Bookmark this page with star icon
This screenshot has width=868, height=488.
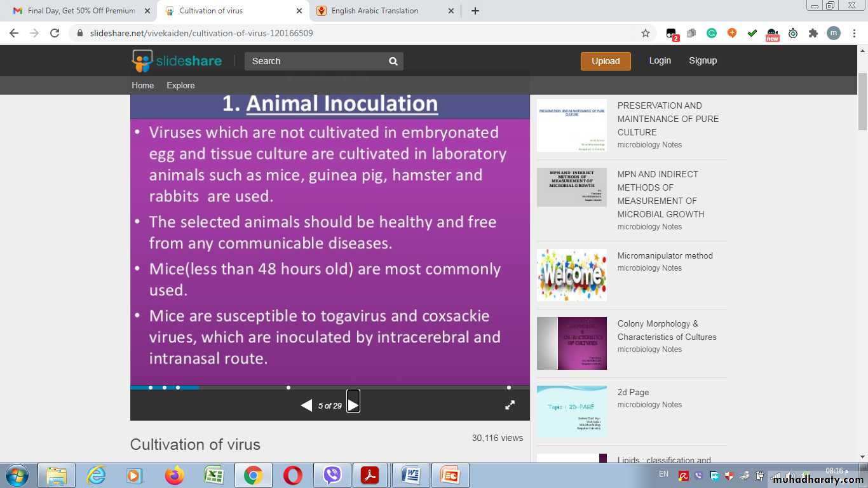646,33
